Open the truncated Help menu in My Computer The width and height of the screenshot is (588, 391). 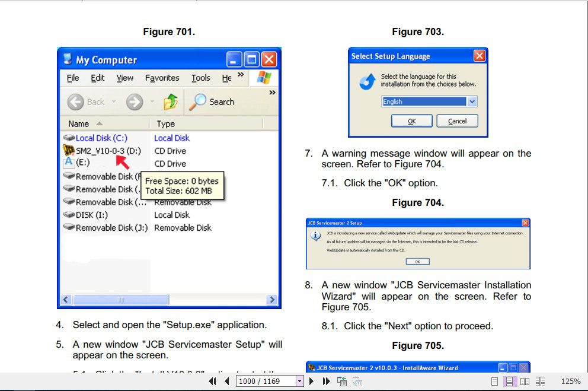(226, 78)
